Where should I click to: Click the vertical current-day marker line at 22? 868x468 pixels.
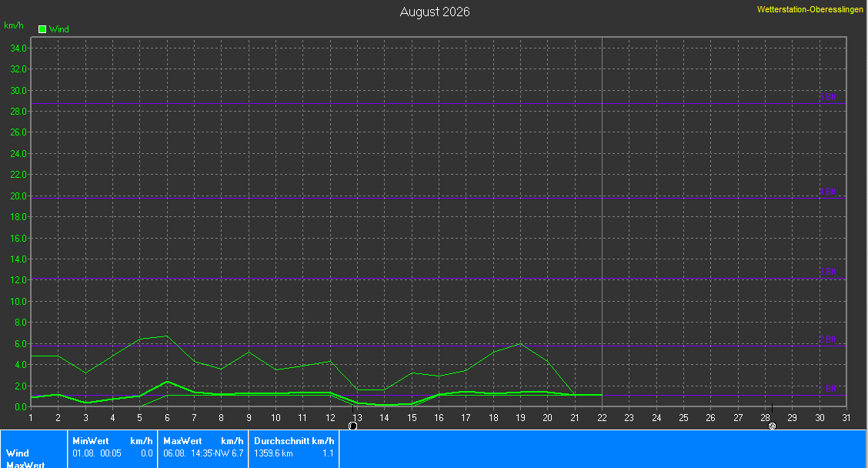[602, 222]
